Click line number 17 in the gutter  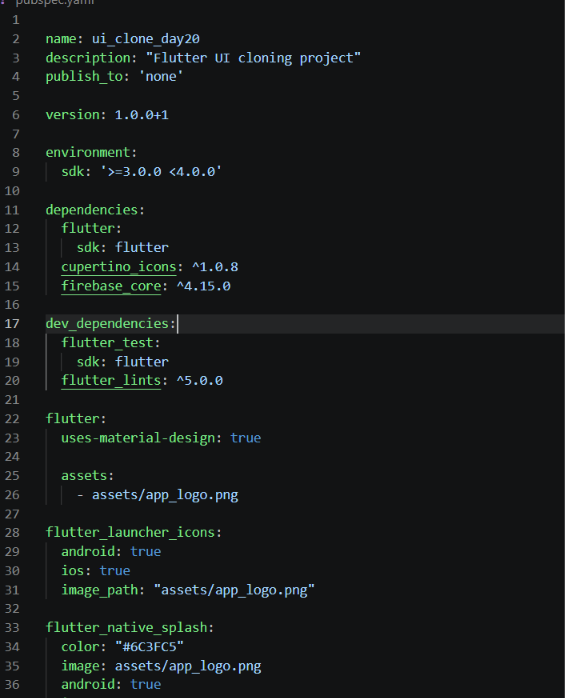[12, 324]
